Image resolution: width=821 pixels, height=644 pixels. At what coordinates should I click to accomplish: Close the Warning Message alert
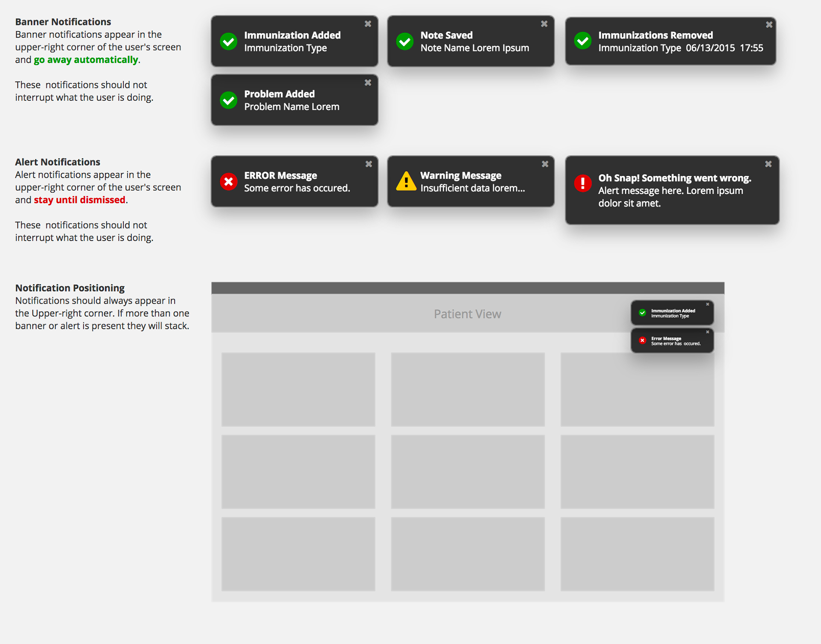pyautogui.click(x=545, y=164)
